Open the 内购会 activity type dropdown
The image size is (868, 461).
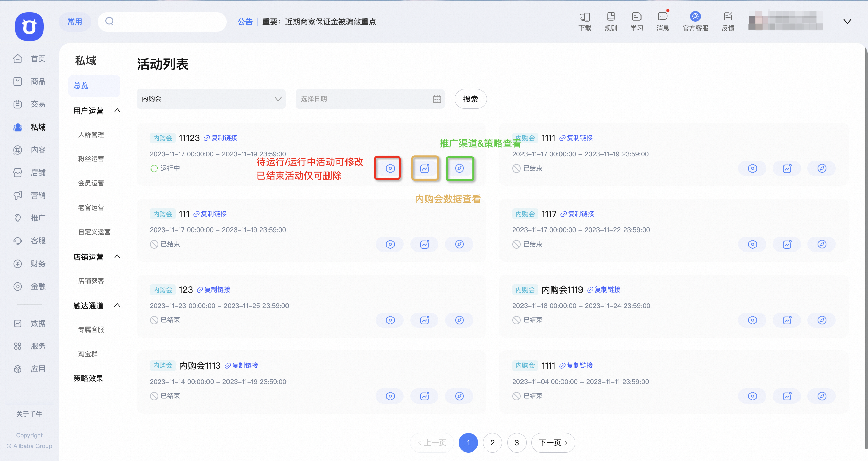tap(211, 99)
